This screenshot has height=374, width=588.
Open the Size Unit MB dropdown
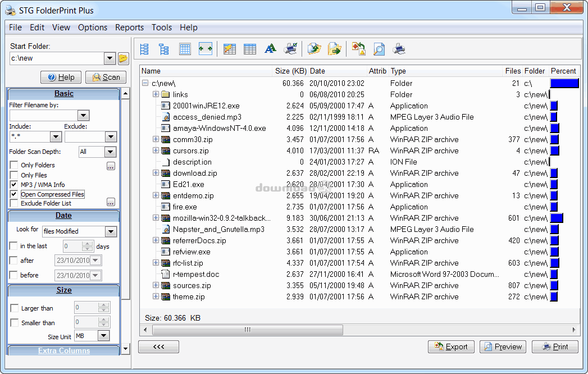pyautogui.click(x=103, y=335)
